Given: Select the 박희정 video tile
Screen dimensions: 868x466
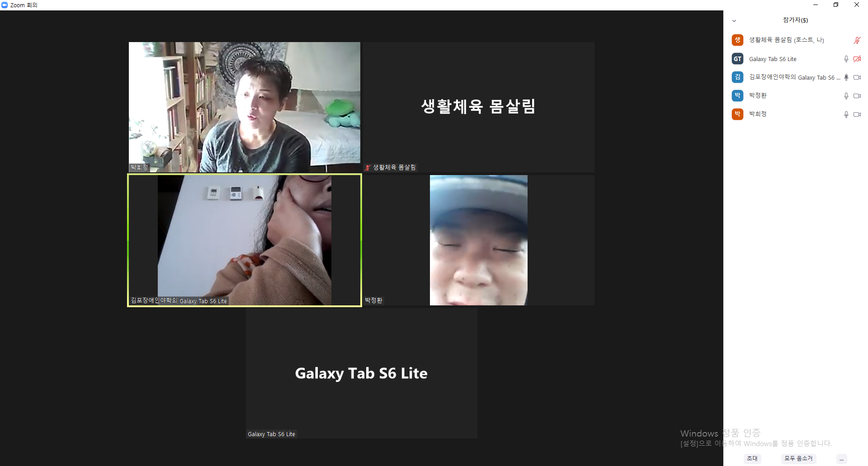Looking at the screenshot, I should pyautogui.click(x=245, y=107).
